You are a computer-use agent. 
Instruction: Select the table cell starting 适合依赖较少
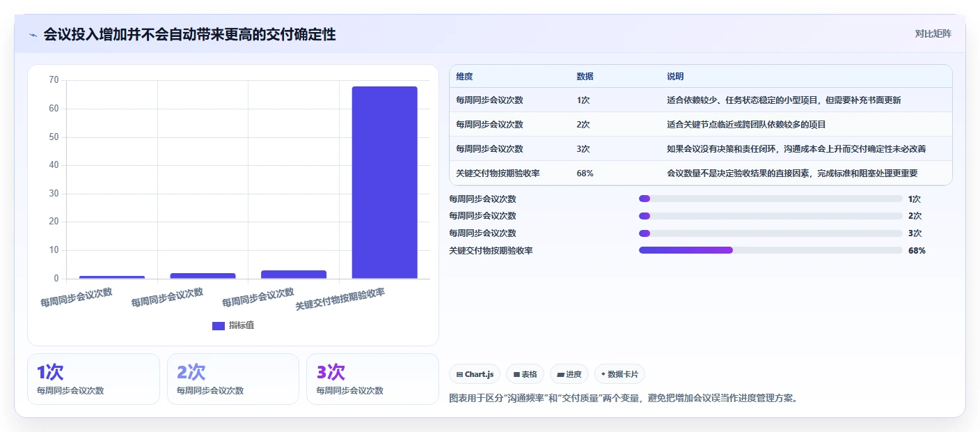pos(784,100)
